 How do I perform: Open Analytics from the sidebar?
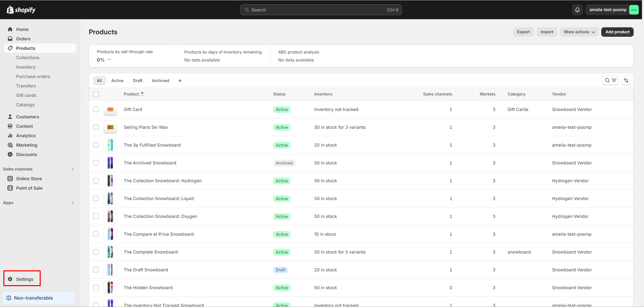10,136
